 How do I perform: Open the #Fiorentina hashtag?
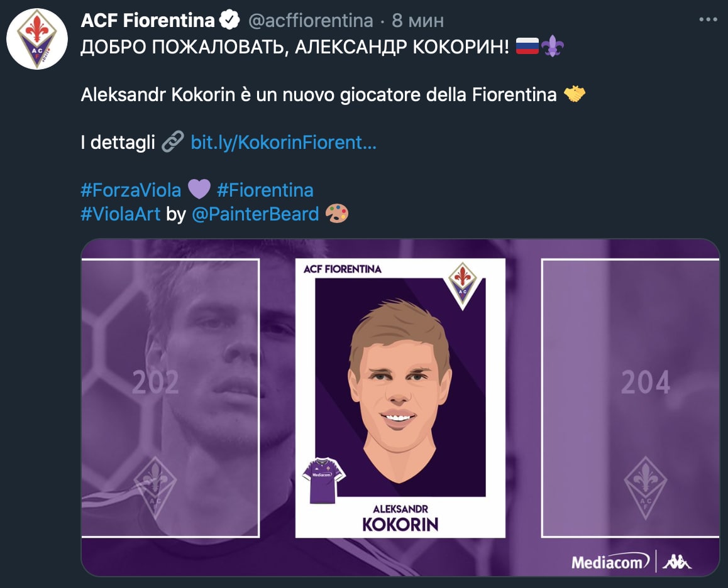pyautogui.click(x=265, y=190)
